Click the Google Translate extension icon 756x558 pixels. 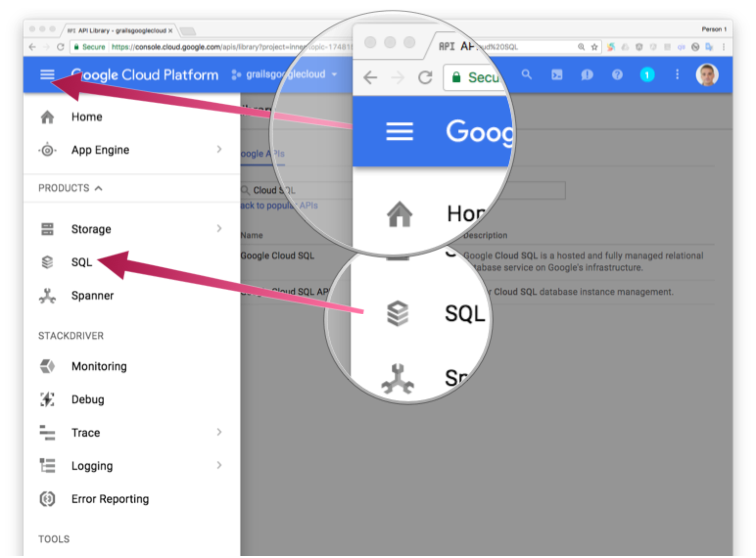[x=709, y=47]
